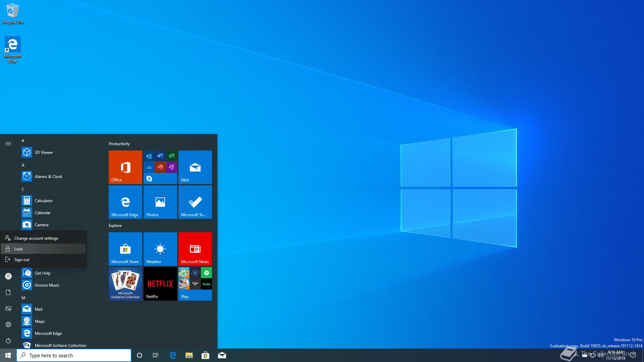
Task: Expand the Play tile folder
Action: click(x=195, y=284)
